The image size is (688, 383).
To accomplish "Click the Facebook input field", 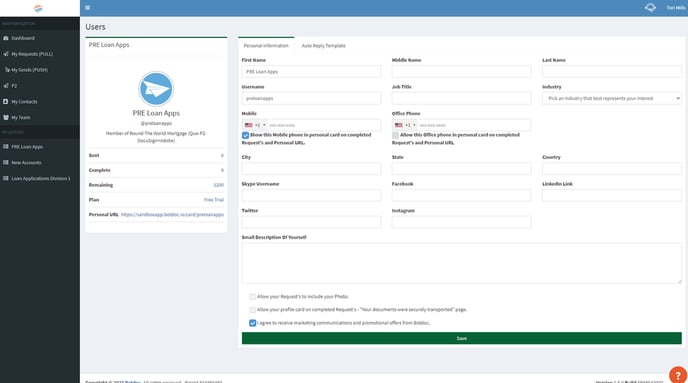I will [x=461, y=195].
